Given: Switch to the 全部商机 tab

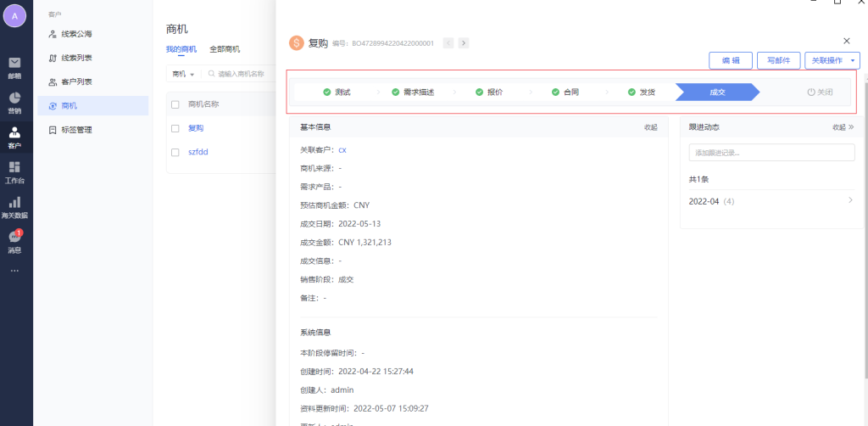Looking at the screenshot, I should 225,49.
